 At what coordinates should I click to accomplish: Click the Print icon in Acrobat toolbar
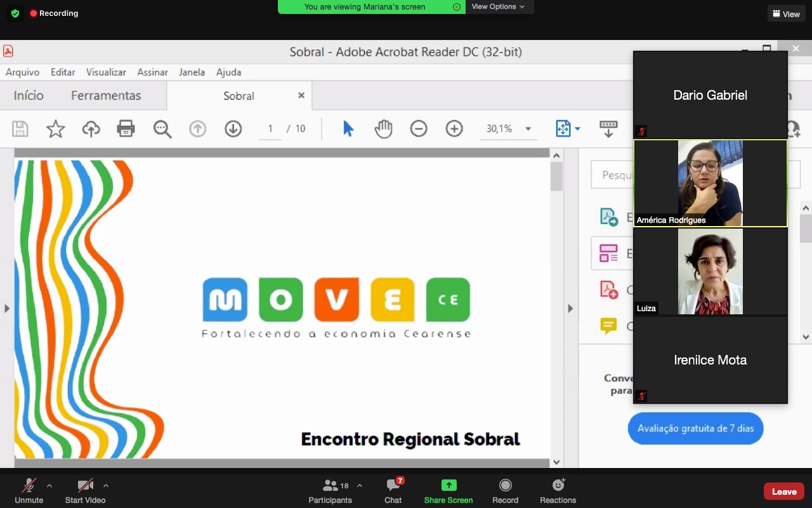[x=126, y=129]
